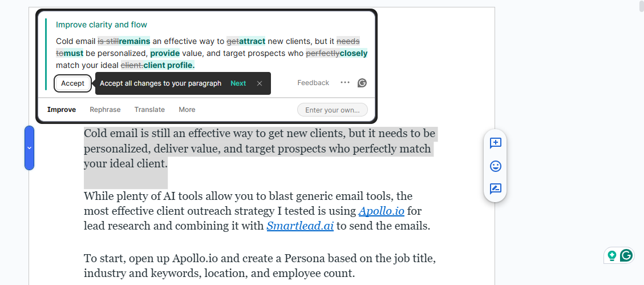Image resolution: width=644 pixels, height=285 pixels.
Task: Open the three-dot options menu
Action: pos(345,82)
